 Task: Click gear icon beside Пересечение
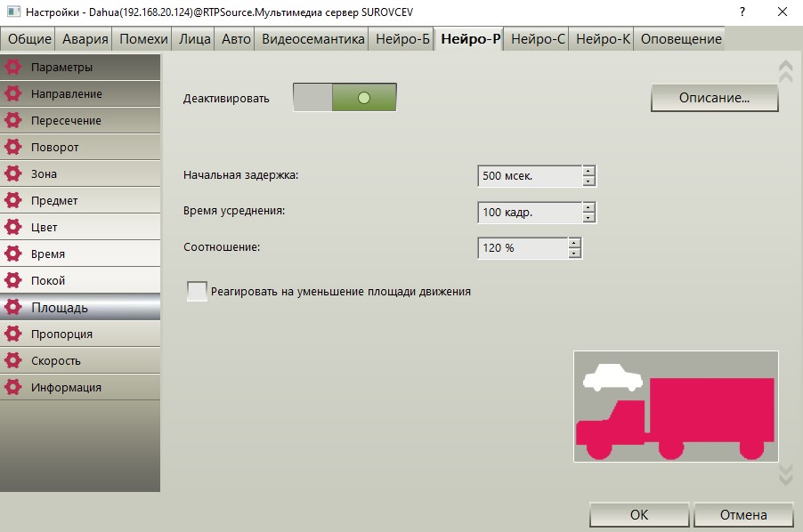[12, 120]
